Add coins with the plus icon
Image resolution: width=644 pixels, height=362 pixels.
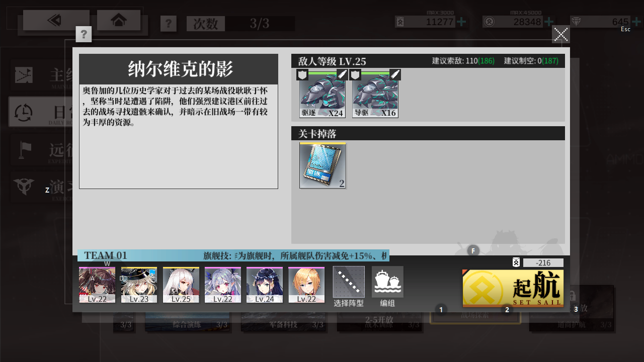point(548,22)
